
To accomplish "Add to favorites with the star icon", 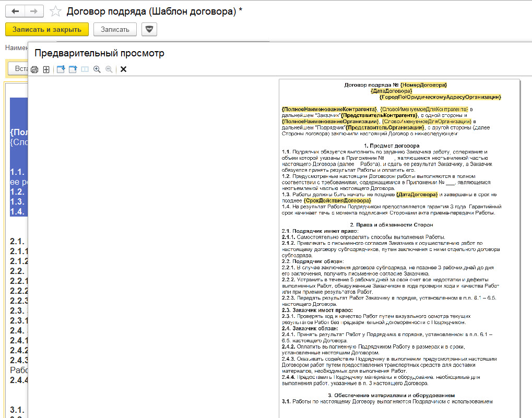I will click(x=55, y=11).
